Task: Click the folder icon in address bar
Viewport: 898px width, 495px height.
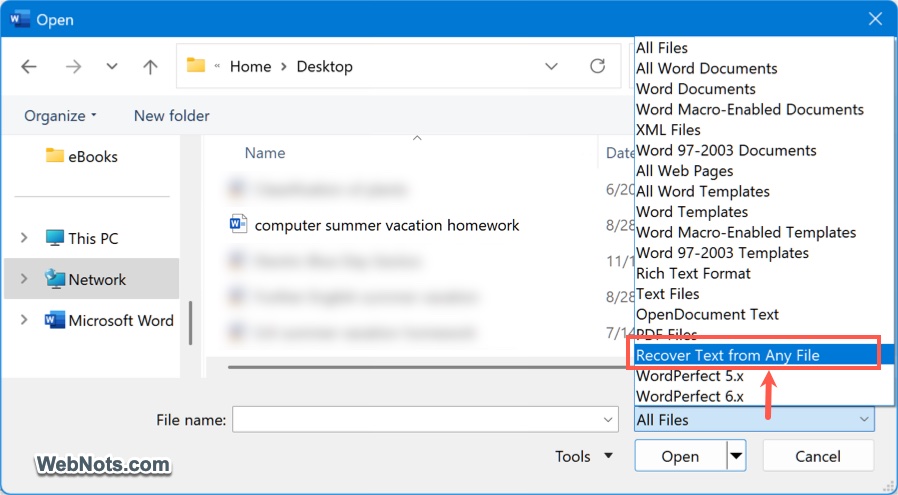Action: pos(196,65)
